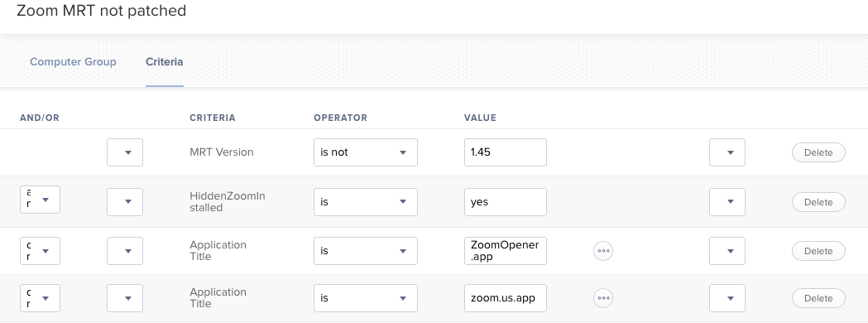Open the operator dropdown for the zoom.us.app row

coord(366,298)
